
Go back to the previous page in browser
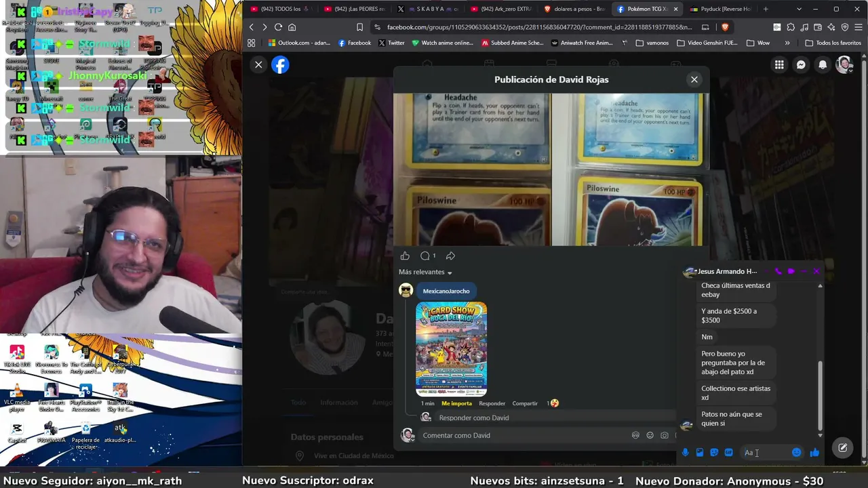click(x=251, y=27)
